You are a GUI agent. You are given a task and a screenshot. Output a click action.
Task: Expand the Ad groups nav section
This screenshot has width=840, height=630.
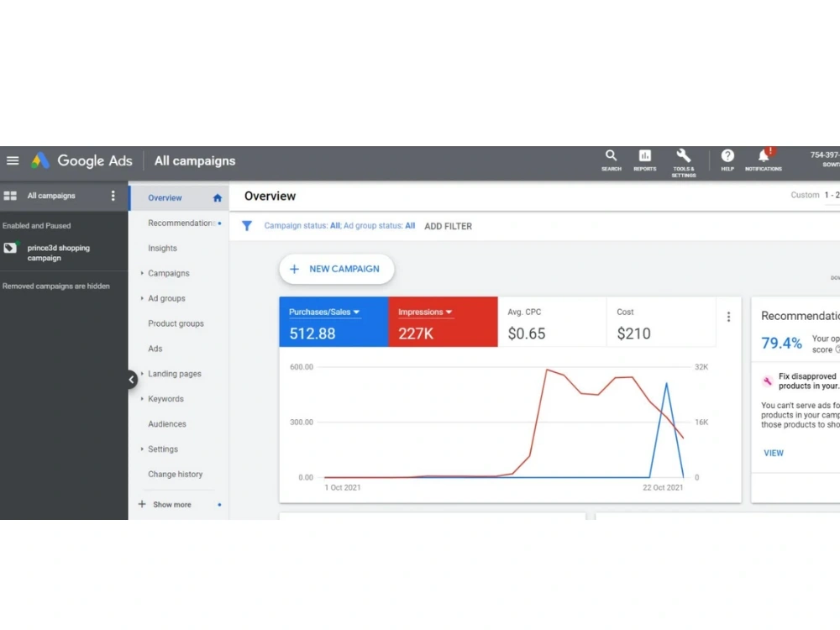pyautogui.click(x=142, y=298)
